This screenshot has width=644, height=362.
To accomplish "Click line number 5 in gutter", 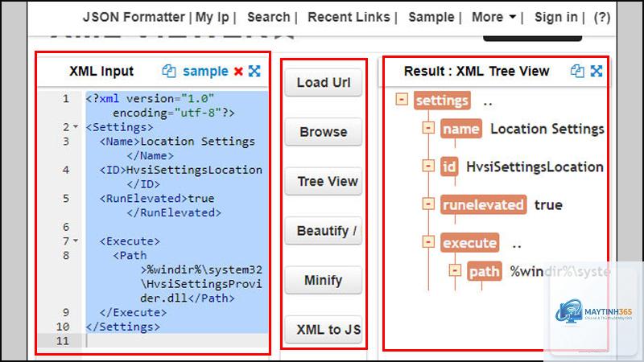I will 66,199.
